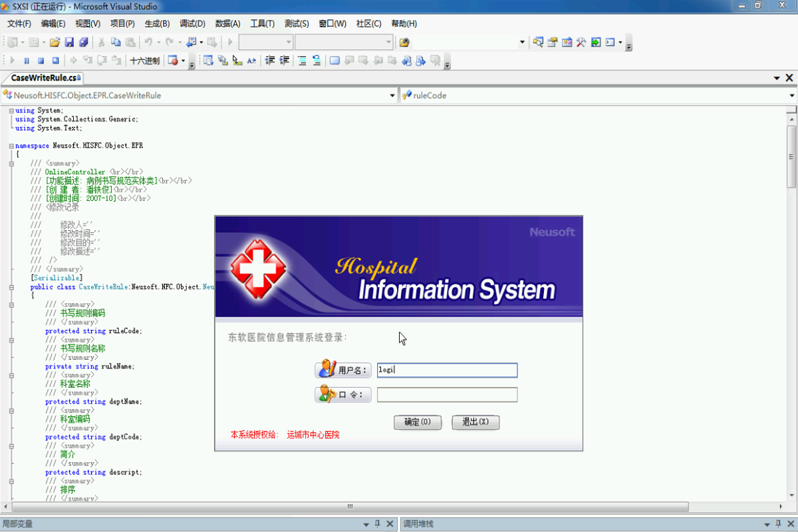This screenshot has height=532, width=798.
Task: Click the 口令 label button
Action: 343,395
